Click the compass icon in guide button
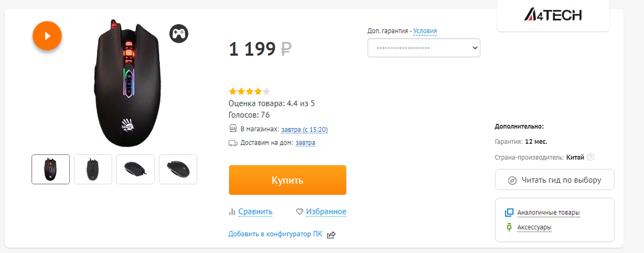Image resolution: width=644 pixels, height=253 pixels. [512, 180]
